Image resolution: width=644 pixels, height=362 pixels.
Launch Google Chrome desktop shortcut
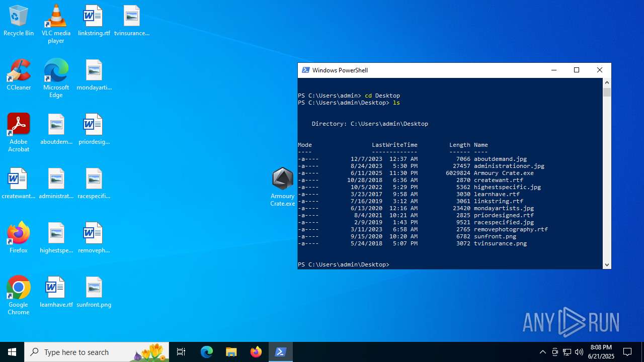[19, 296]
